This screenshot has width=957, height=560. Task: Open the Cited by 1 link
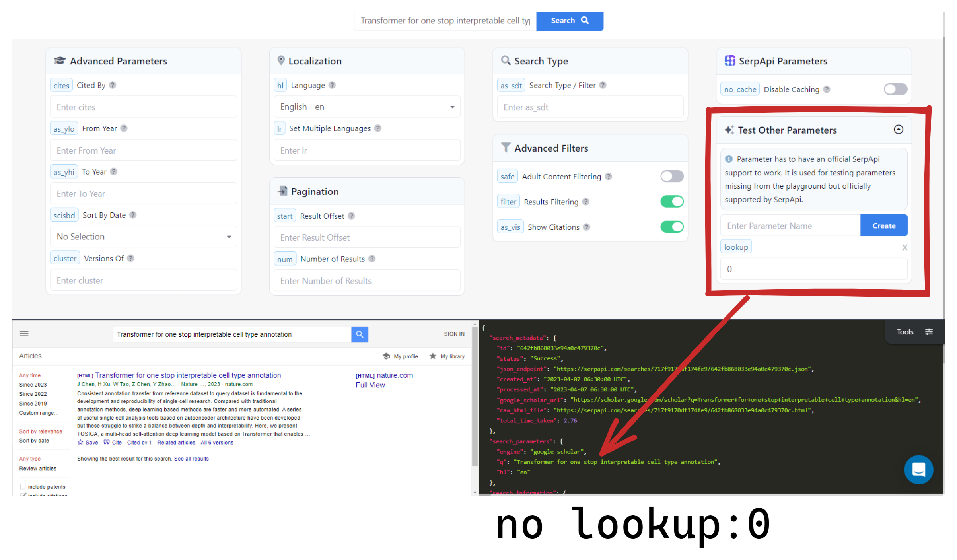[x=139, y=442]
